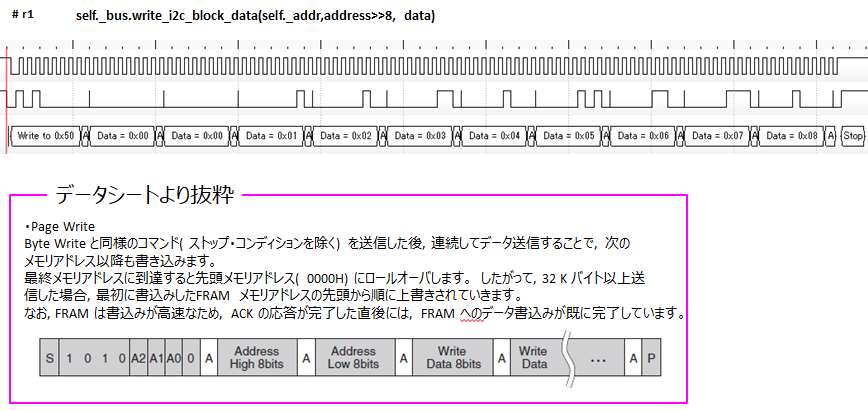Click the "A1" cell in frame diagram
Viewport: 868px width, 411px height.
point(156,358)
